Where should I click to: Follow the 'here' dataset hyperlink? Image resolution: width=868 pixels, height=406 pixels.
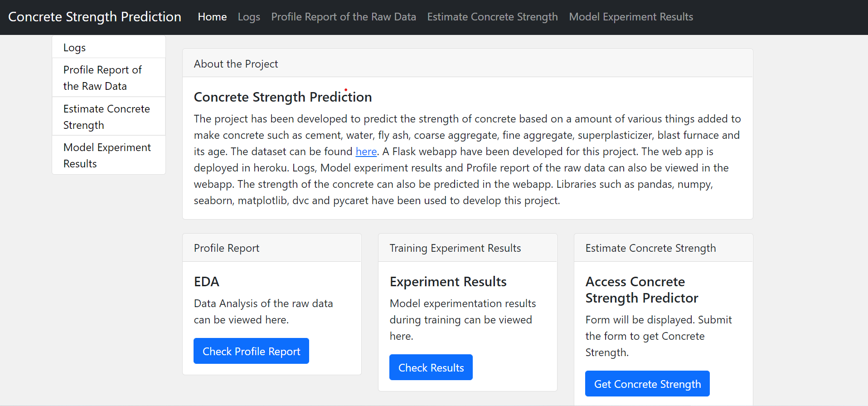point(366,151)
